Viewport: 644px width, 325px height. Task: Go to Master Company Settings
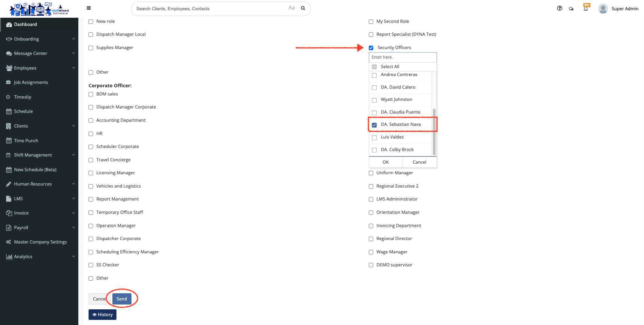tap(40, 242)
